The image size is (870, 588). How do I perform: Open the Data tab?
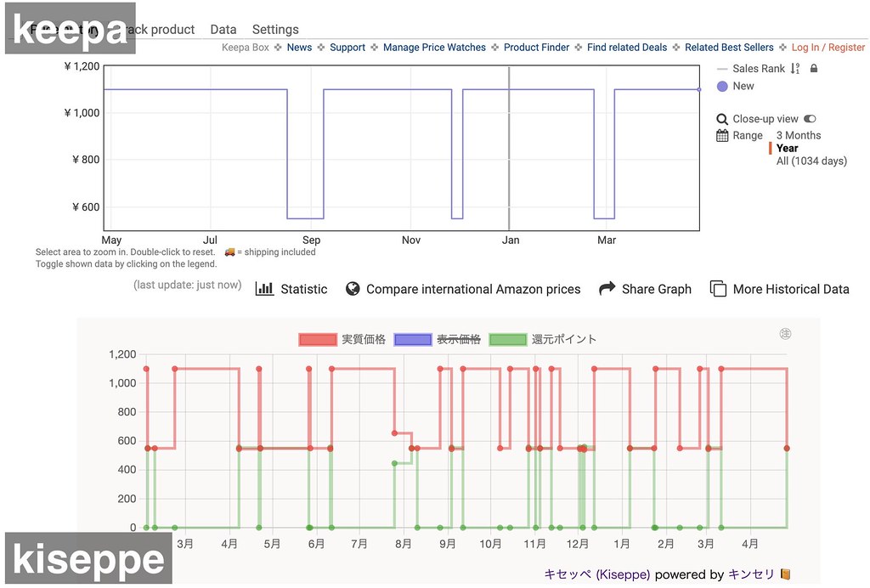(223, 30)
